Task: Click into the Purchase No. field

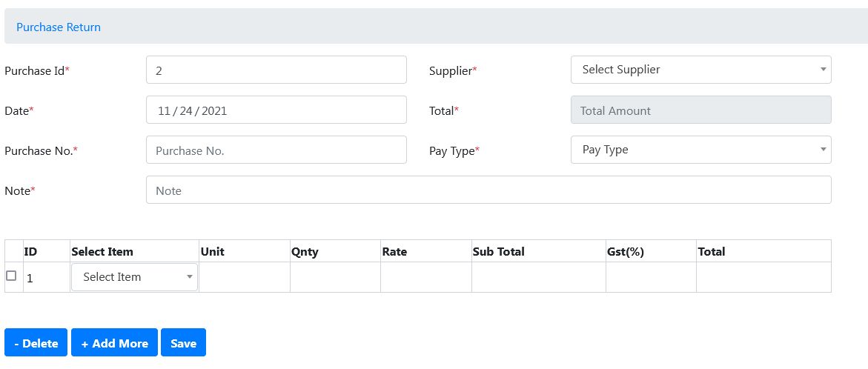Action: [276, 150]
